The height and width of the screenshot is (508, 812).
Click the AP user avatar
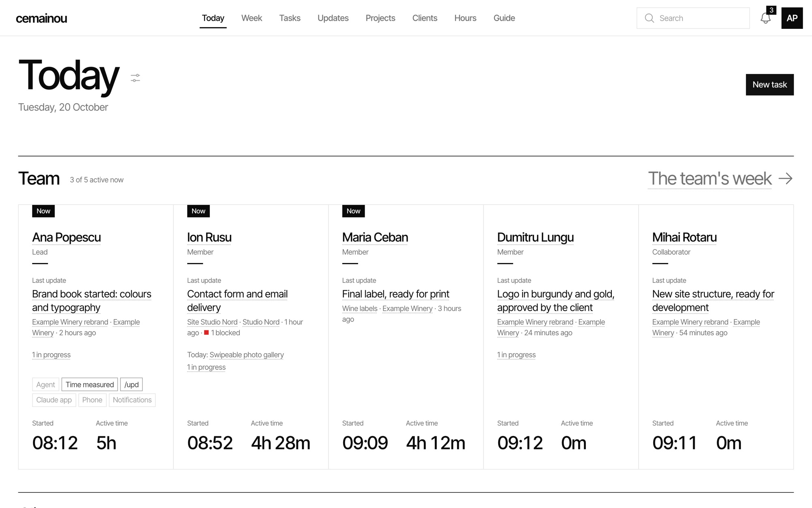point(792,18)
